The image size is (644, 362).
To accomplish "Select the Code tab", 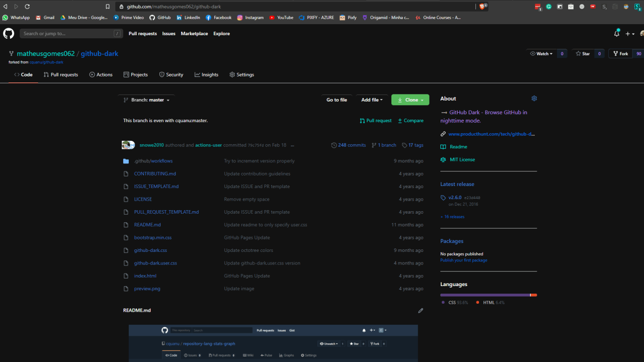I will pyautogui.click(x=23, y=75).
